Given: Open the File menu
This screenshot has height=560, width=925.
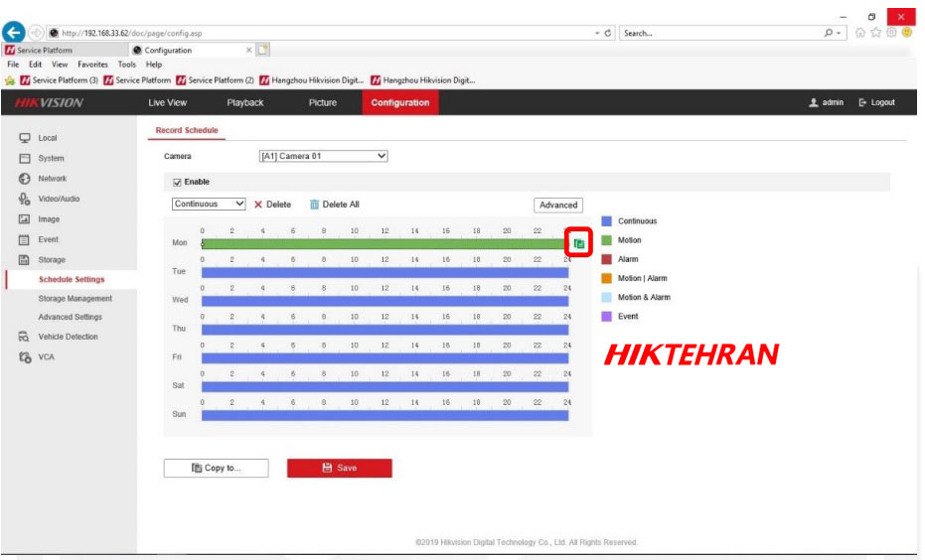Looking at the screenshot, I should pyautogui.click(x=13, y=65).
